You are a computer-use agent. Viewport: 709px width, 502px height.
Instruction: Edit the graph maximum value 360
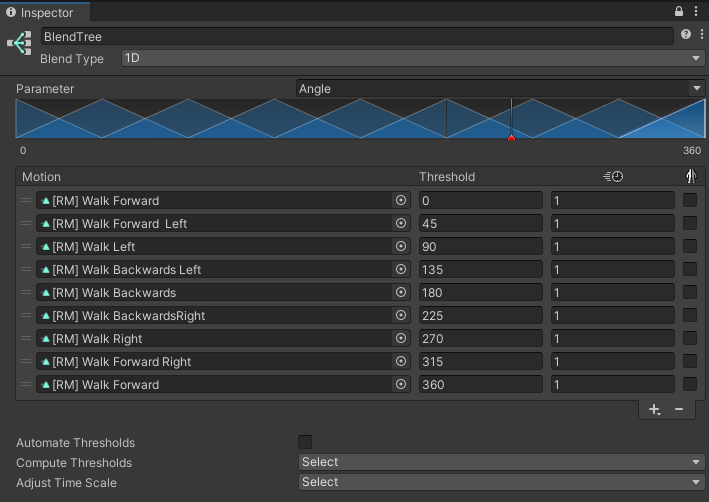tap(692, 150)
